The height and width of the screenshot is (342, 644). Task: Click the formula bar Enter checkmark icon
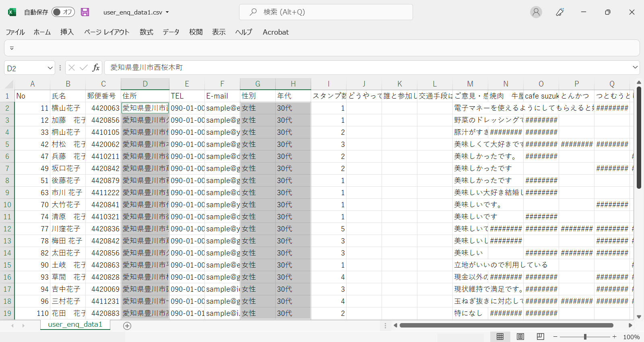pos(84,68)
